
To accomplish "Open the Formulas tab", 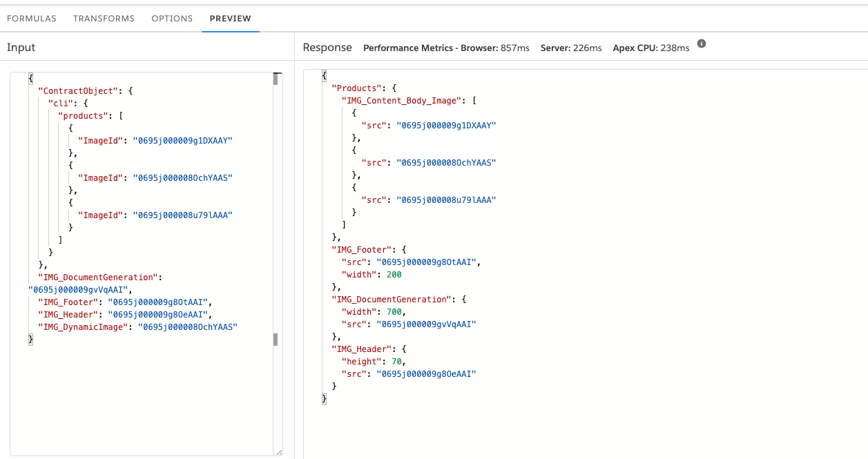I will (x=32, y=19).
